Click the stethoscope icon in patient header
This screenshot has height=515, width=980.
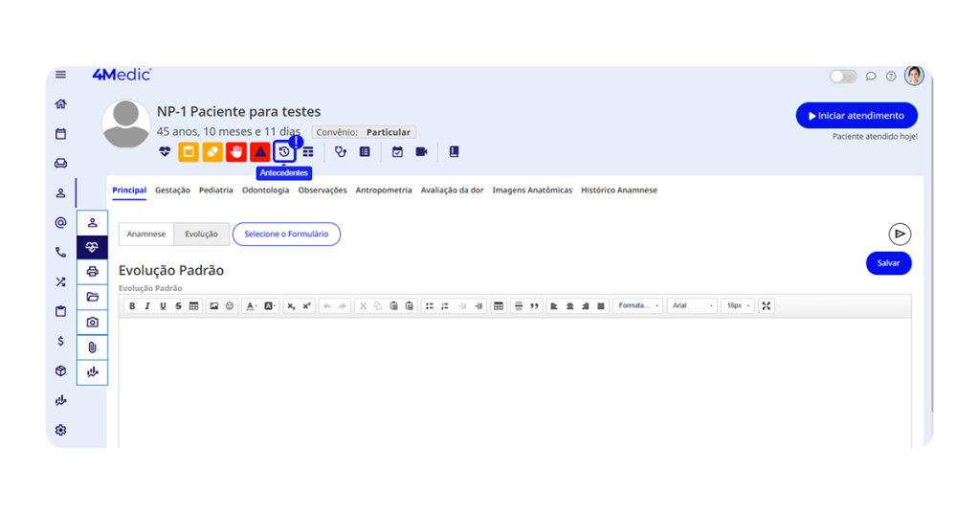click(x=341, y=152)
